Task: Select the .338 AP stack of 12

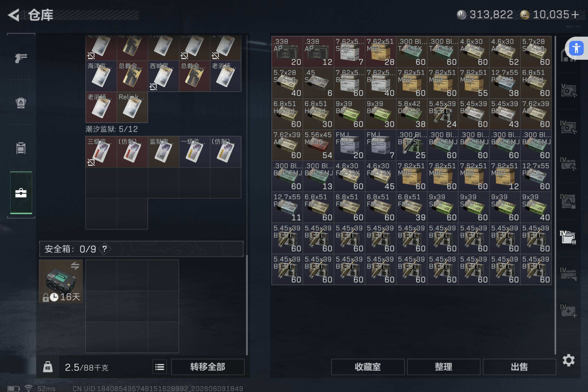Action: [318, 52]
